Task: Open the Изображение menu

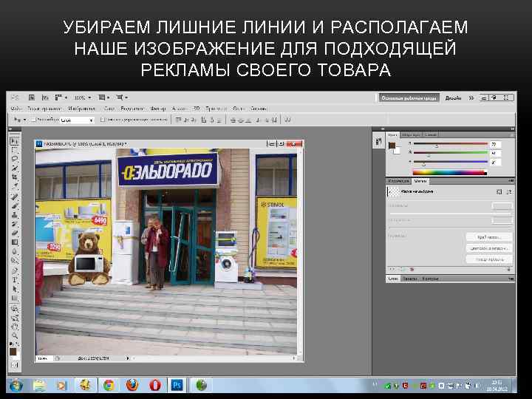Action: coord(81,109)
